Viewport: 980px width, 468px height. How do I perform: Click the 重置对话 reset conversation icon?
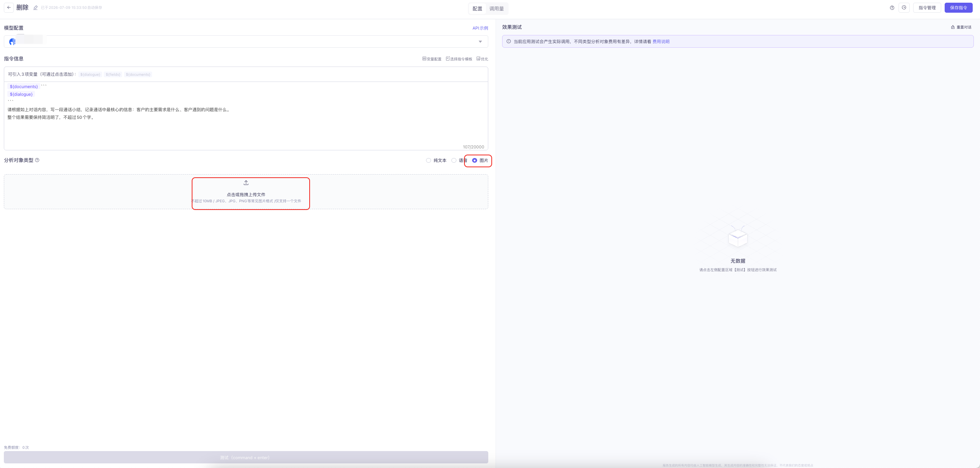click(x=953, y=27)
